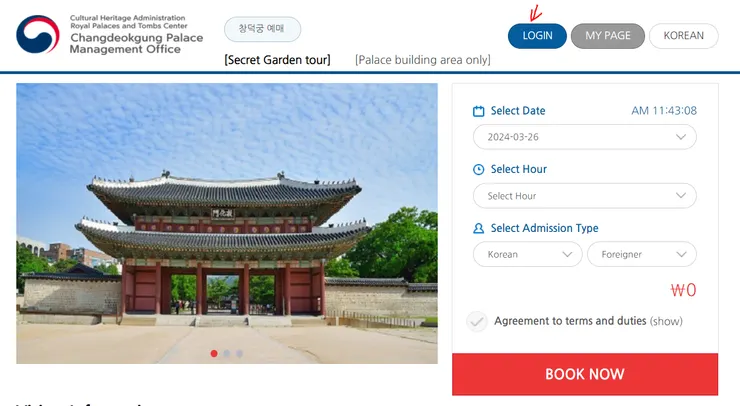Select the first red carousel dot
The height and width of the screenshot is (406, 740).
pos(214,354)
